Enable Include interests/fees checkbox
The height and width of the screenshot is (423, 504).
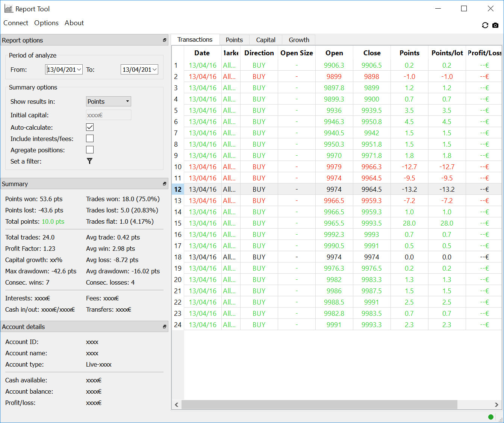coord(90,138)
